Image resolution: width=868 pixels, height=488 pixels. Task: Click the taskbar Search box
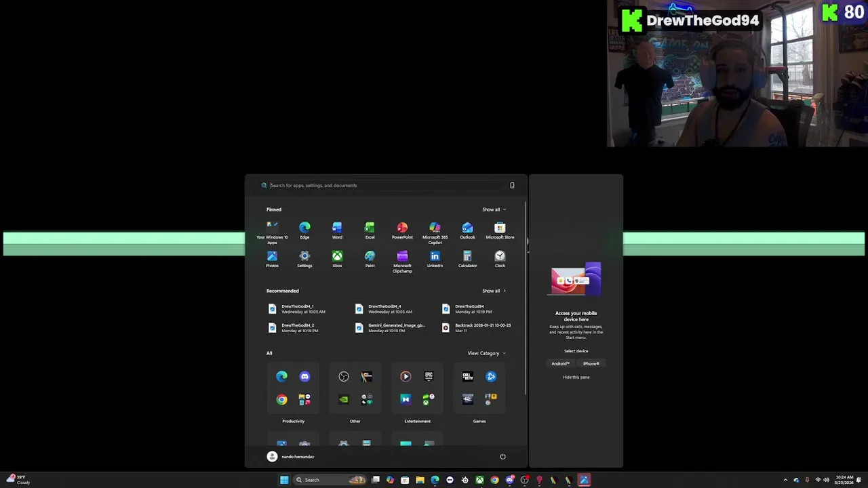click(x=330, y=480)
